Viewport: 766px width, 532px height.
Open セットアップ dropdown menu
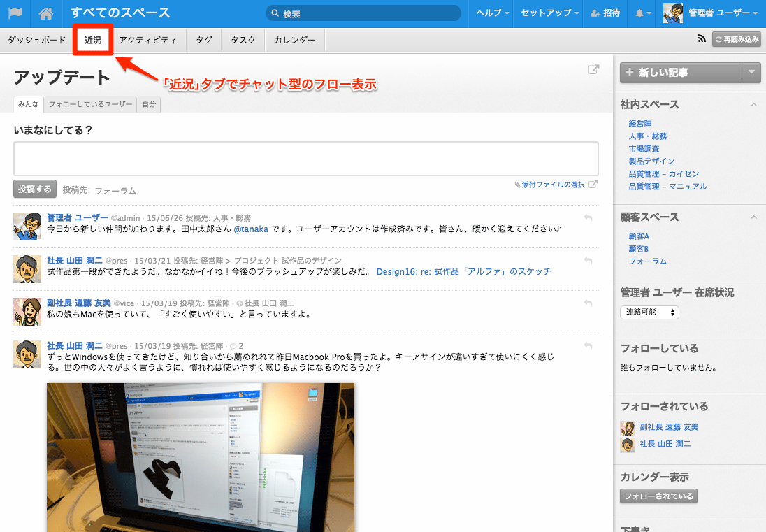click(x=549, y=13)
